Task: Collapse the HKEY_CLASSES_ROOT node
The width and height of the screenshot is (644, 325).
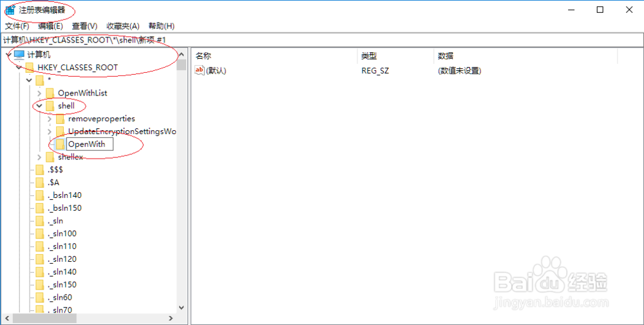Action: [19, 68]
